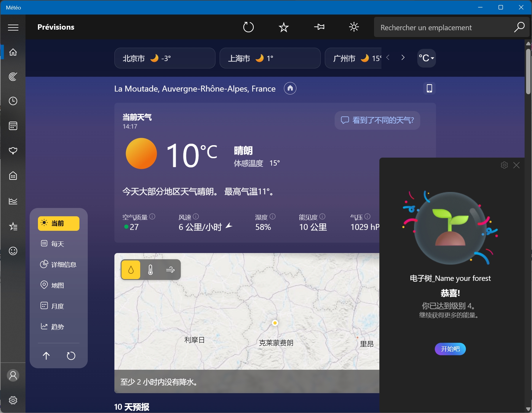532x413 pixels.
Task: Pin location to Start
Action: pyautogui.click(x=319, y=27)
